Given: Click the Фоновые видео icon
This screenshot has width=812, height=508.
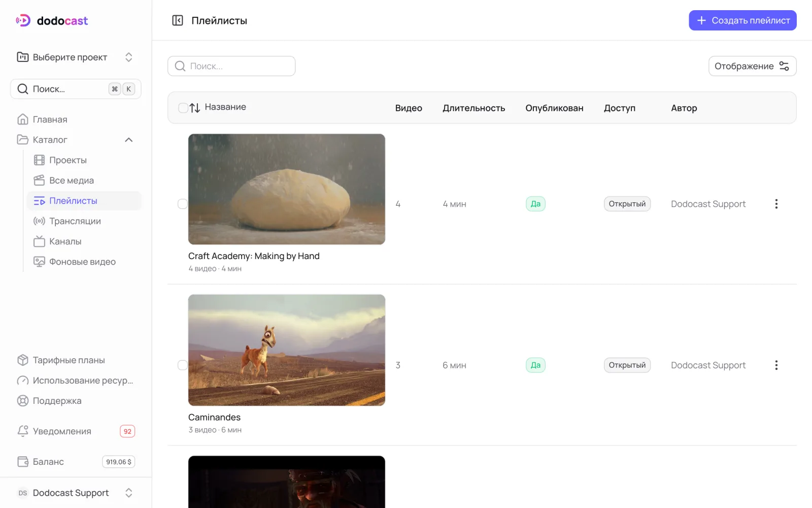Looking at the screenshot, I should click(39, 262).
